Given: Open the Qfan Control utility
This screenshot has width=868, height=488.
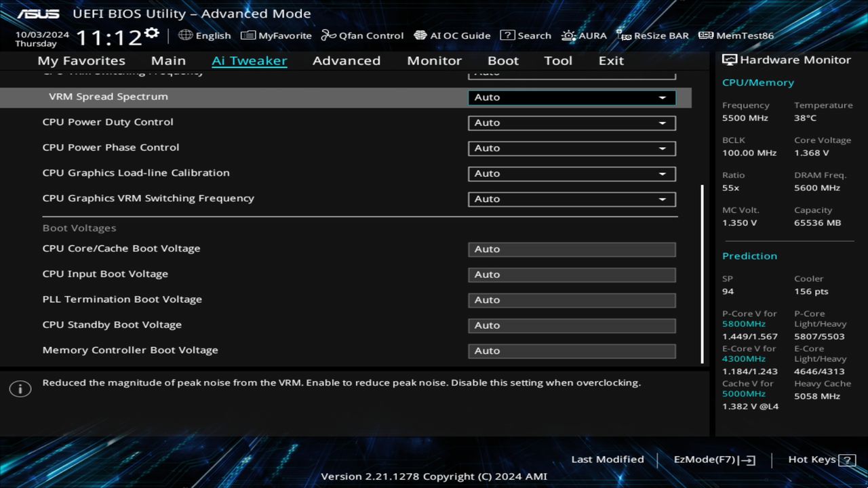Looking at the screenshot, I should (x=362, y=35).
